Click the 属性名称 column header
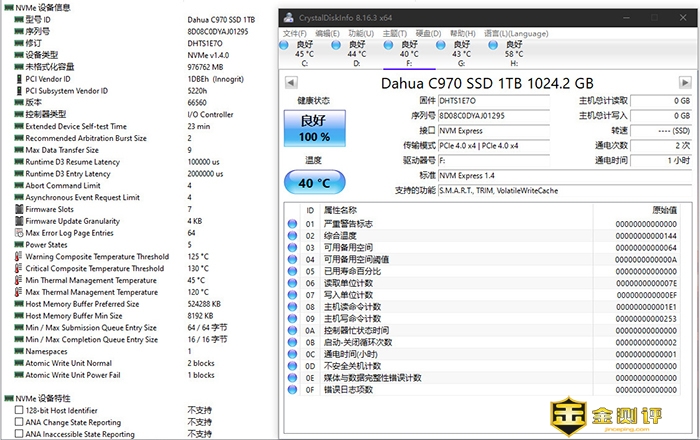This screenshot has height=440, width=700. [342, 211]
